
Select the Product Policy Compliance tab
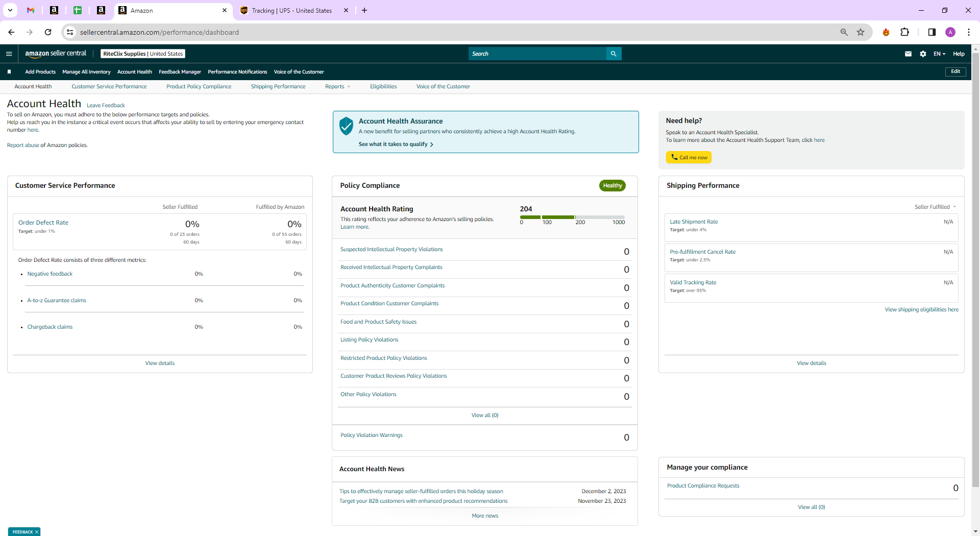pyautogui.click(x=199, y=86)
